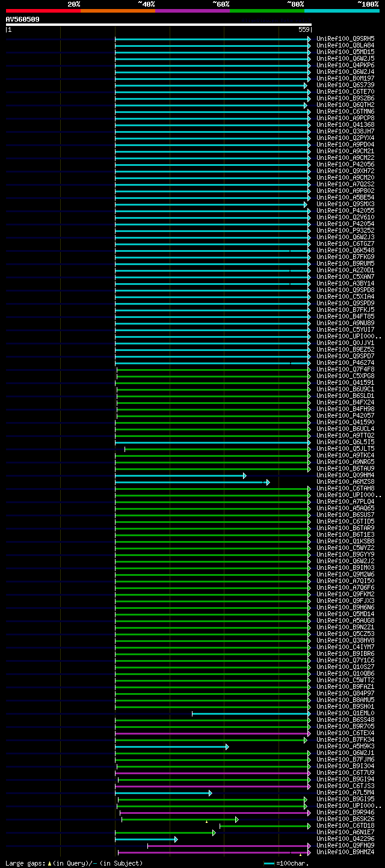This screenshot has height=868, width=385.
Task: Click UniRef100_A9CM21 label
Action: coord(345,151)
